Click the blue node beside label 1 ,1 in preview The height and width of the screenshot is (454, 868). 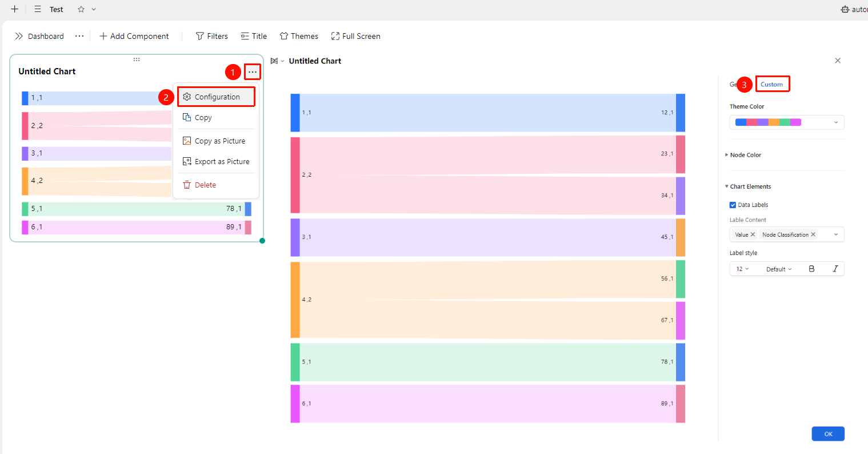click(x=295, y=113)
